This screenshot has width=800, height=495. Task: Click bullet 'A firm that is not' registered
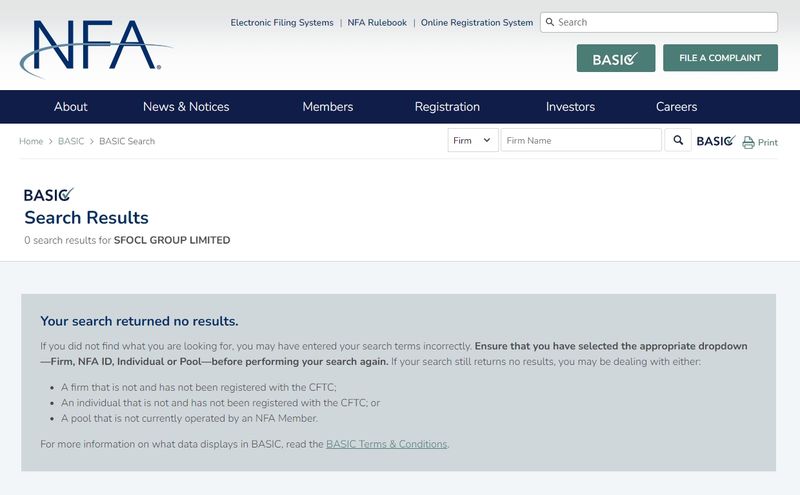(198, 387)
